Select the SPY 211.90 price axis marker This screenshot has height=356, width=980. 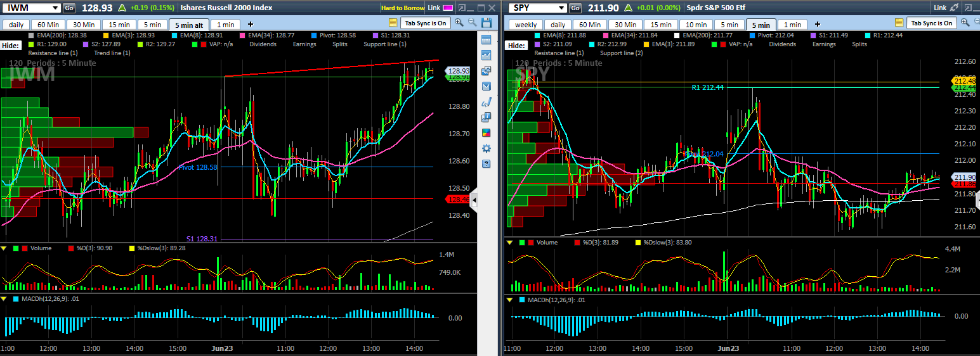click(964, 177)
